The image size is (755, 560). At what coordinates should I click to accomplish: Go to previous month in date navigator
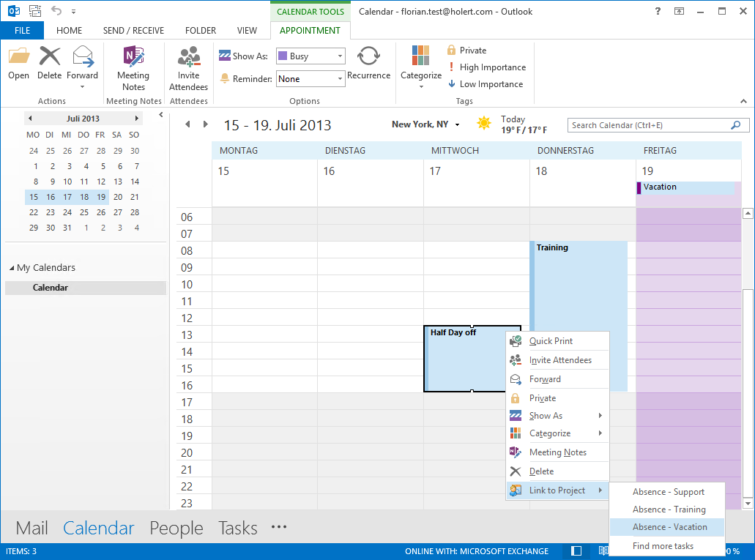30,119
